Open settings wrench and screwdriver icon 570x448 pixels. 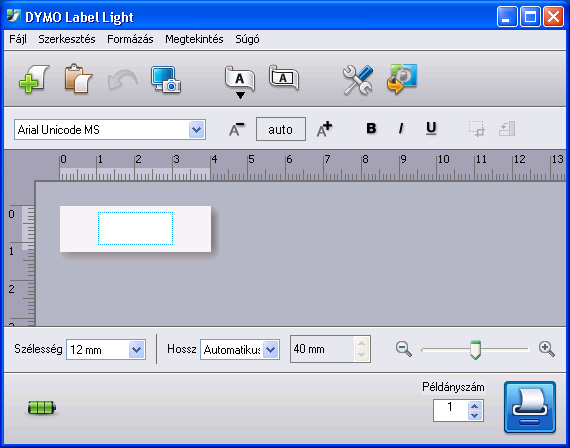click(x=358, y=80)
